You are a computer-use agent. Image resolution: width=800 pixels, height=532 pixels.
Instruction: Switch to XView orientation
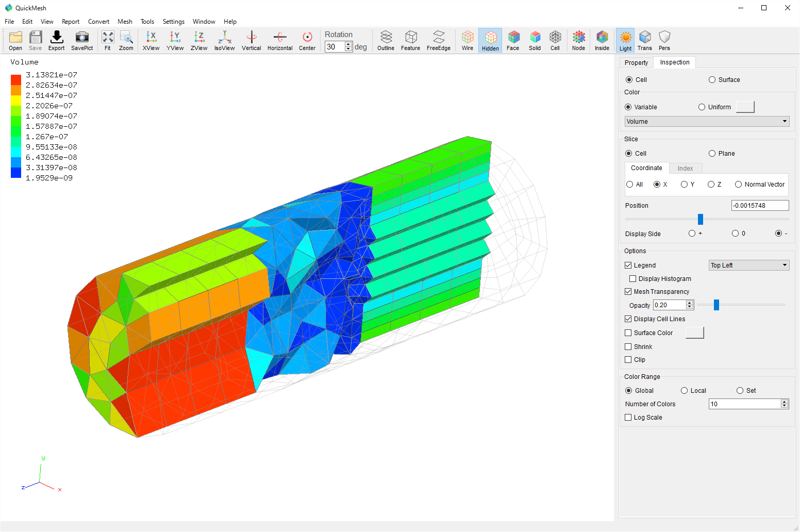click(151, 40)
